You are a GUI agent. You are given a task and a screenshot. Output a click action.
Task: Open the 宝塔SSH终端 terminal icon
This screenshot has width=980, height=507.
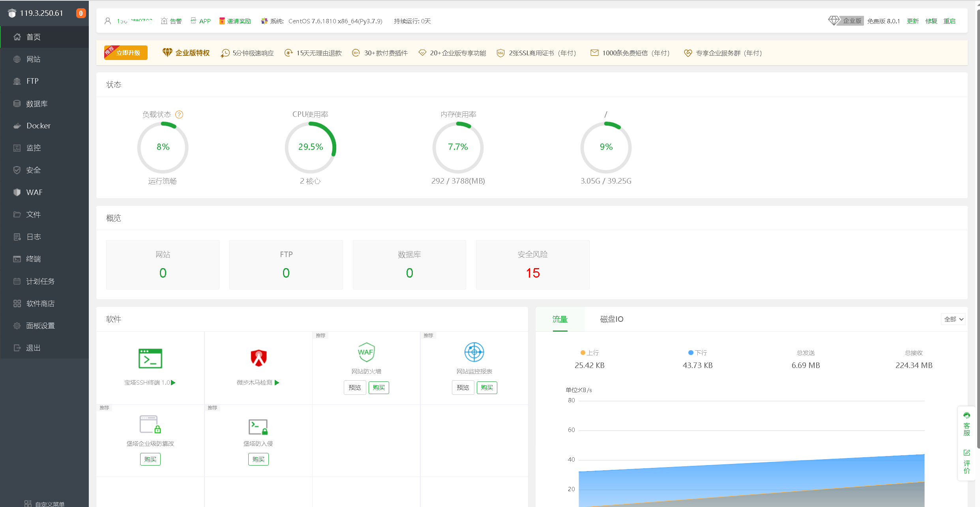[150, 358]
